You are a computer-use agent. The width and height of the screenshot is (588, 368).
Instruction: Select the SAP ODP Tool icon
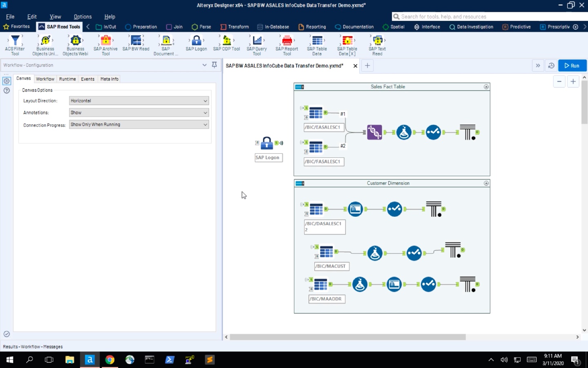227,40
